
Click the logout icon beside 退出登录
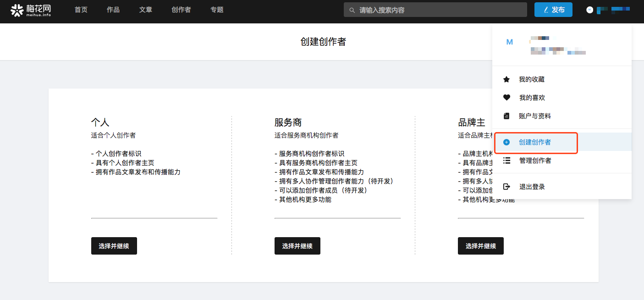506,187
